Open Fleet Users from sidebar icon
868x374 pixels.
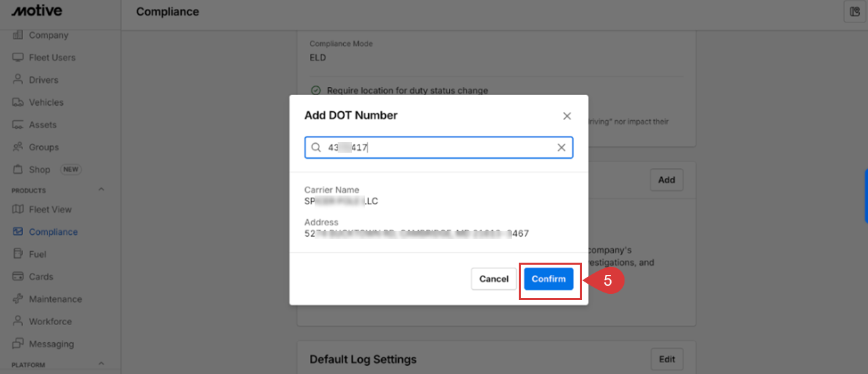tap(18, 58)
